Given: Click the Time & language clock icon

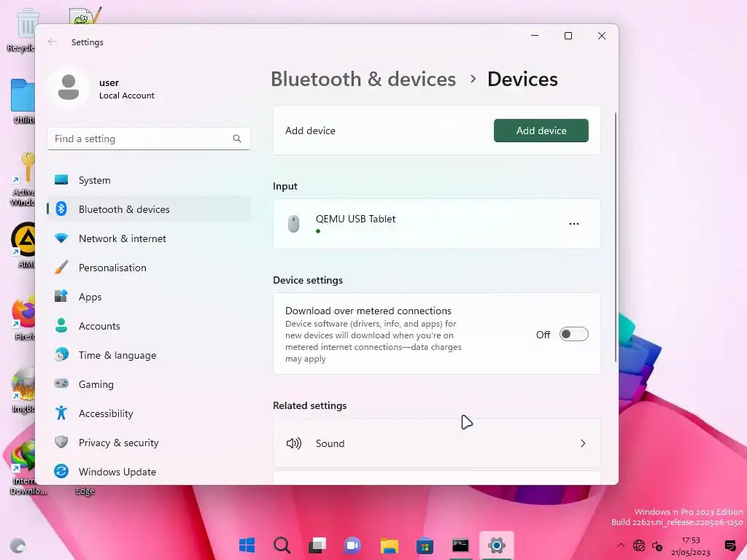Looking at the screenshot, I should 61,355.
